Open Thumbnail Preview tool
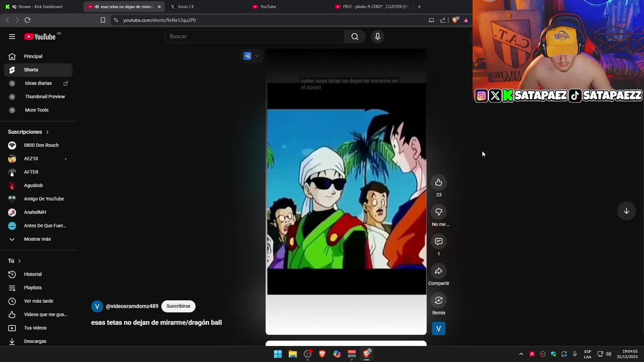644x362 pixels. click(38, 97)
